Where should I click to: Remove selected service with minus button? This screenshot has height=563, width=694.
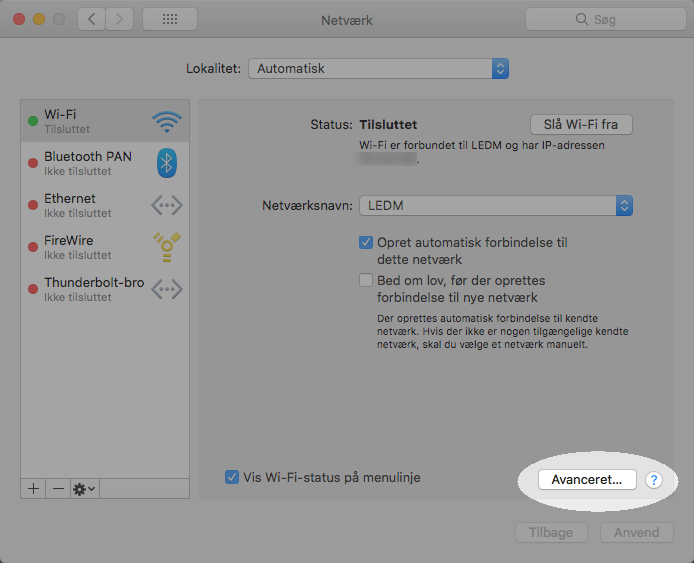pos(58,489)
